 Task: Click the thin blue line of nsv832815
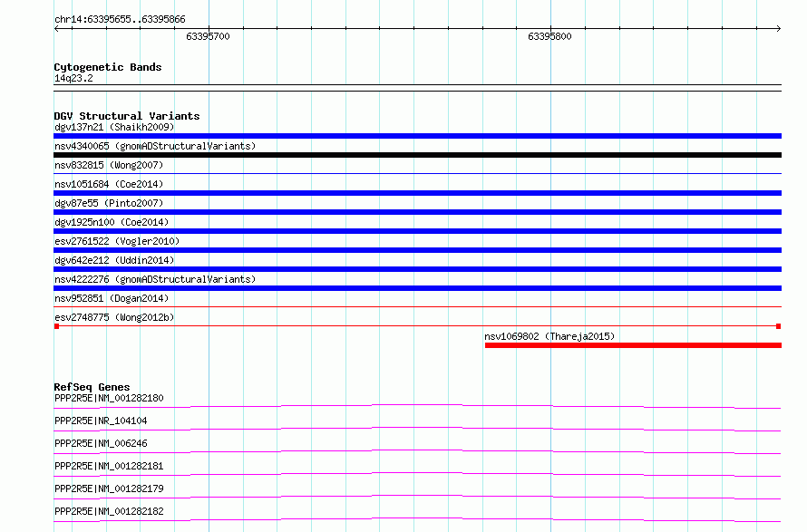417,174
